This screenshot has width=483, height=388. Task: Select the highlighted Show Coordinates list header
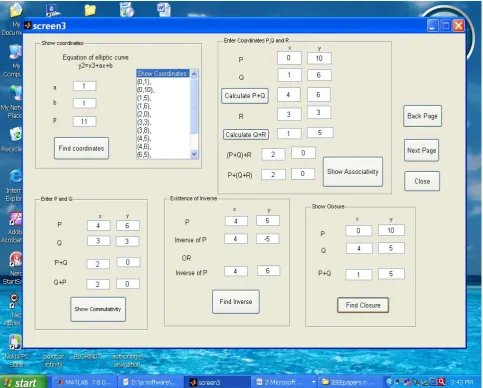tap(163, 73)
